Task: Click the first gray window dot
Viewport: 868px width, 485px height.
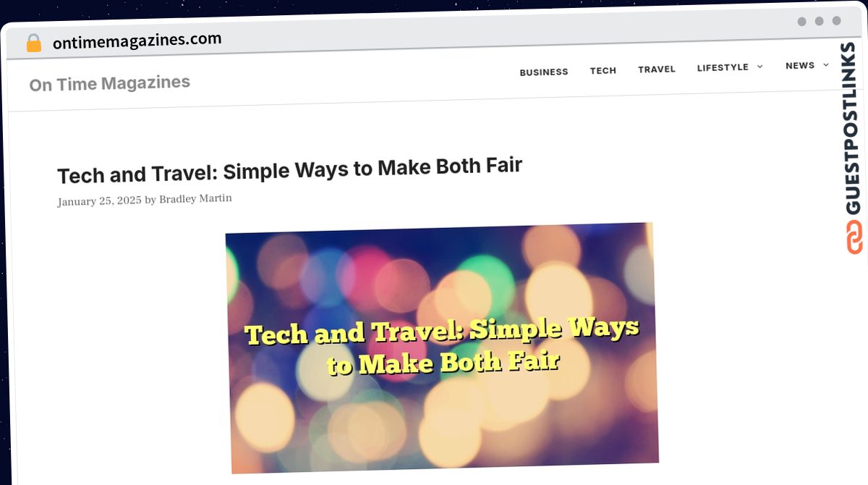Action: (x=801, y=22)
